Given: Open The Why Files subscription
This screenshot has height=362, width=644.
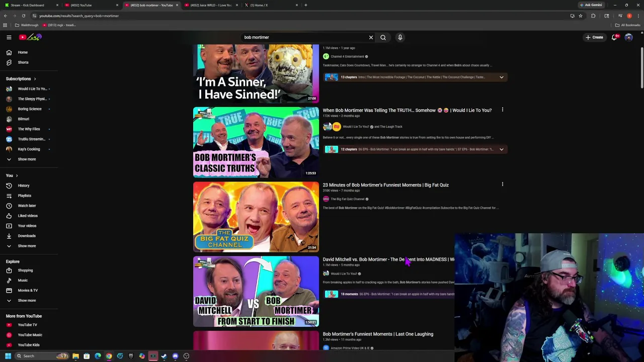Looking at the screenshot, I should 28,129.
